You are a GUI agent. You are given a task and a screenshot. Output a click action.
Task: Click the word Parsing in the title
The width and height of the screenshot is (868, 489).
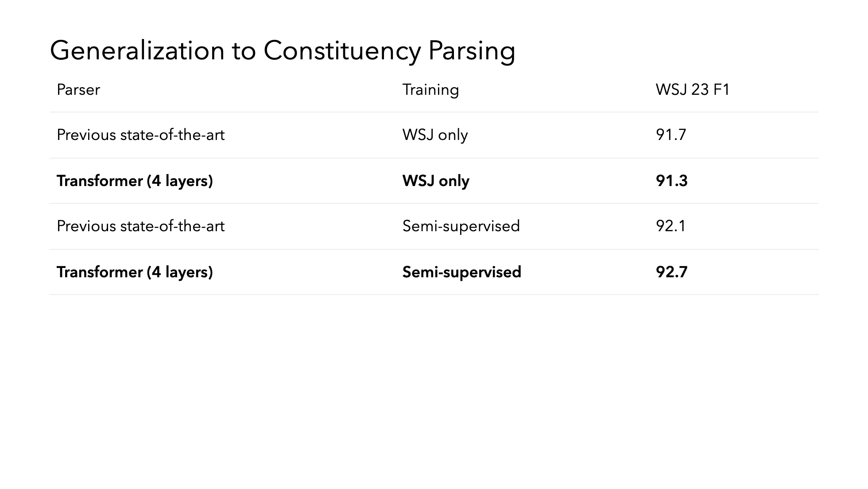(472, 51)
